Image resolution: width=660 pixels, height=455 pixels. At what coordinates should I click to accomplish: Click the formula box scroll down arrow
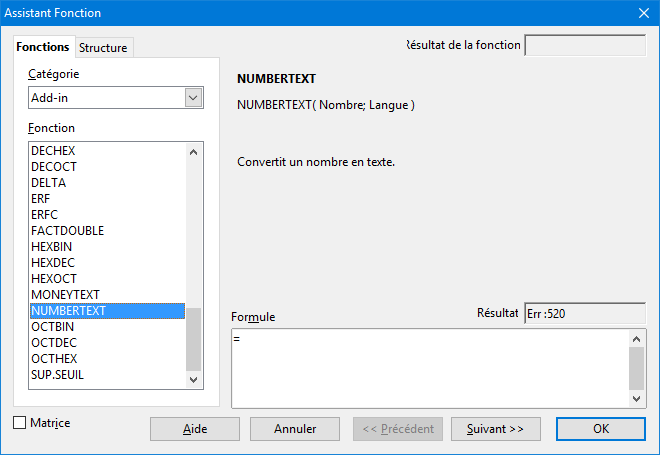point(636,398)
